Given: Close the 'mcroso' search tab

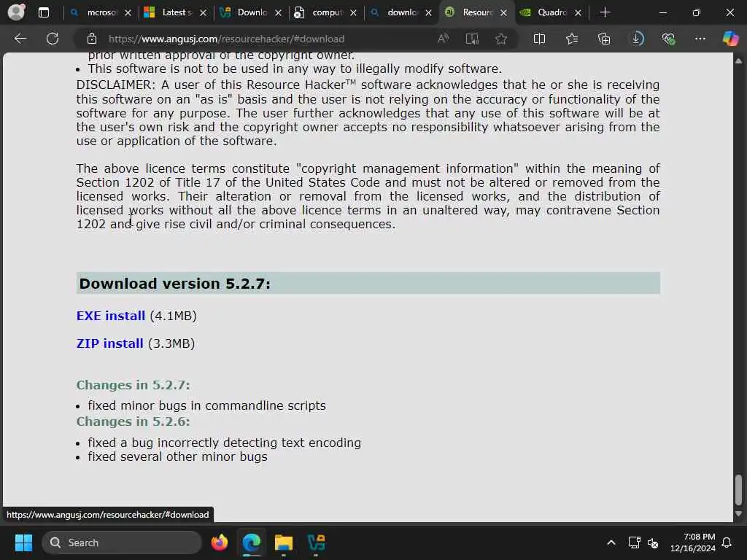Looking at the screenshot, I should [128, 13].
